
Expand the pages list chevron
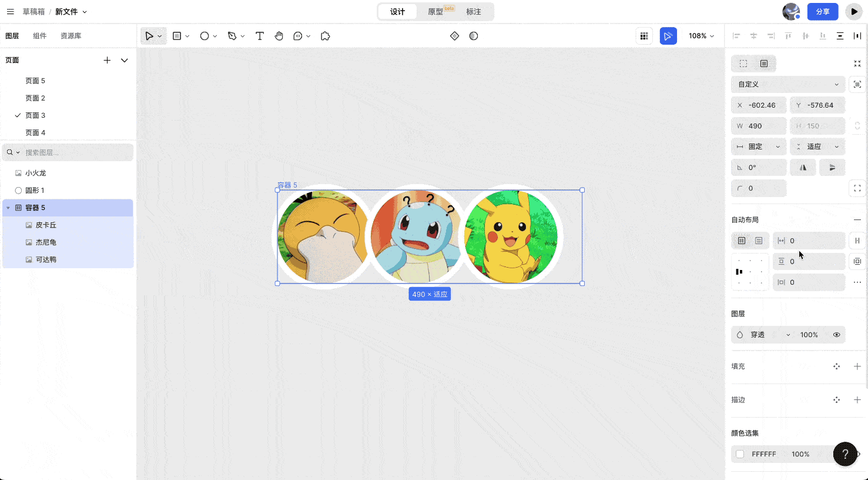pyautogui.click(x=125, y=60)
